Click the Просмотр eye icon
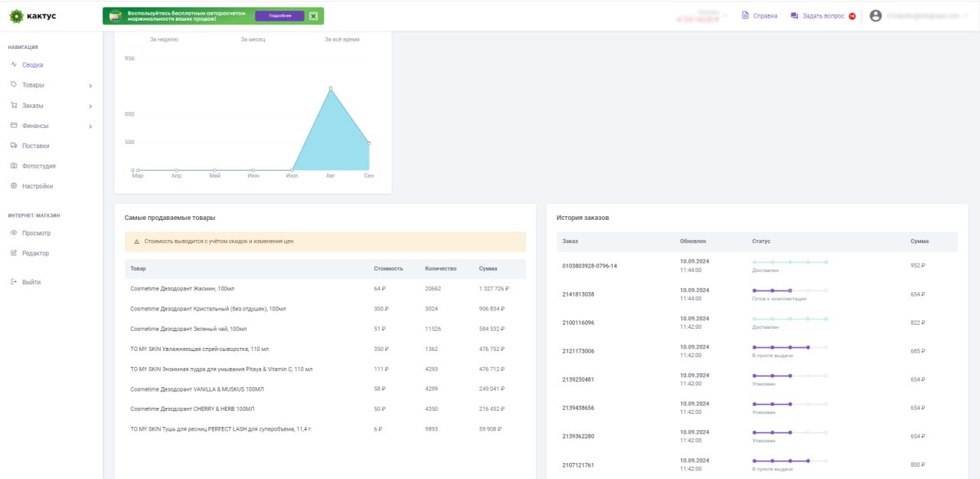980x479 pixels. [14, 233]
